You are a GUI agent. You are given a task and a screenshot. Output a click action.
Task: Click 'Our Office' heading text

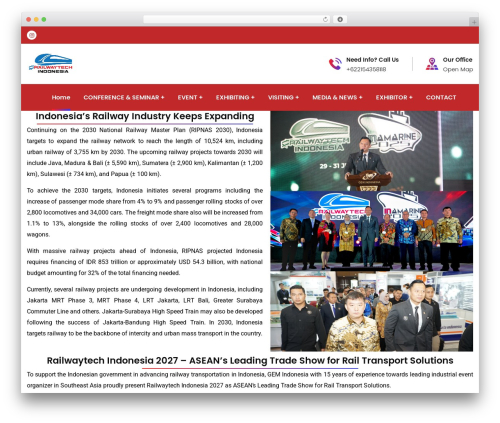457,60
